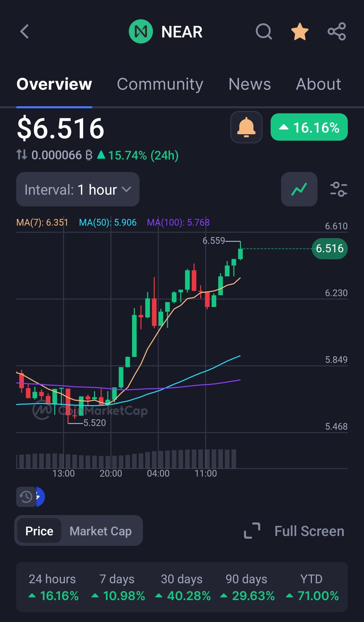The image size is (364, 622).
Task: Tap the 11:00 time axis label
Action: click(206, 473)
